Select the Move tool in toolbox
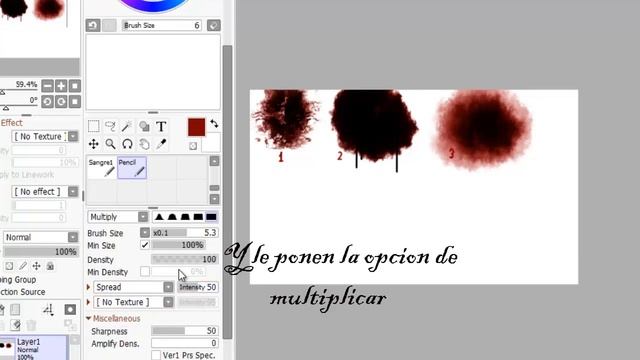Screen dimensions: 640x360 [93, 144]
